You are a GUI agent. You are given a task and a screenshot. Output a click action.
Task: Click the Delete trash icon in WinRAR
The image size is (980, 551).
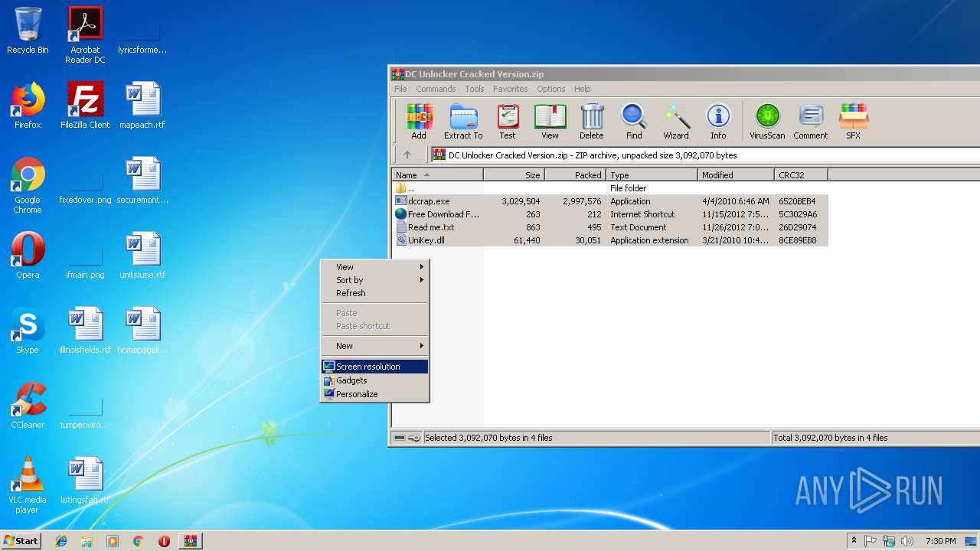pos(591,122)
